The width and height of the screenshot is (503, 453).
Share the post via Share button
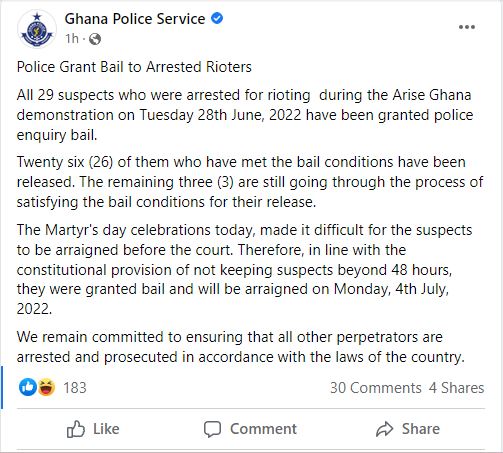[x=408, y=429]
